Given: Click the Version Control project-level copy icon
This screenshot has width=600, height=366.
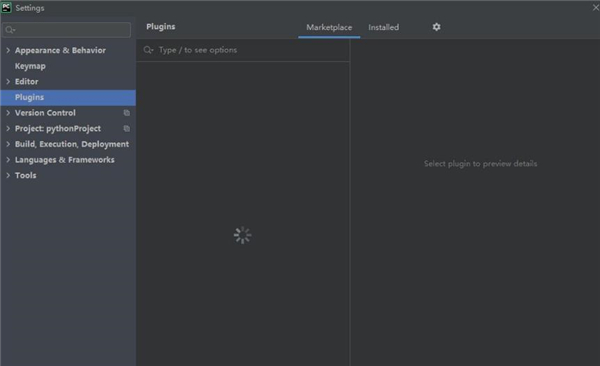Looking at the screenshot, I should click(x=127, y=113).
